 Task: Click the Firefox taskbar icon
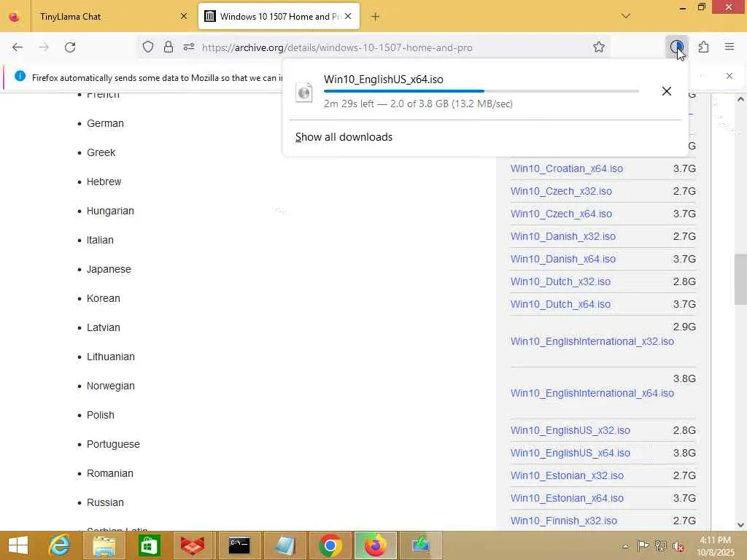point(376,545)
